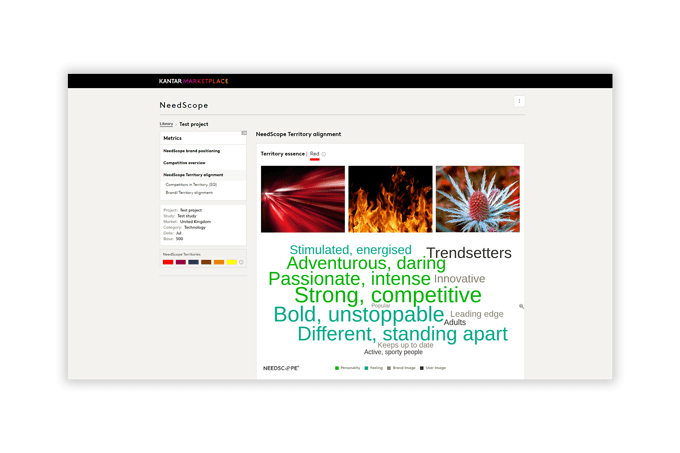Select Competitors in Territory submenu item
Screen dimensions: 680x453
(x=191, y=184)
